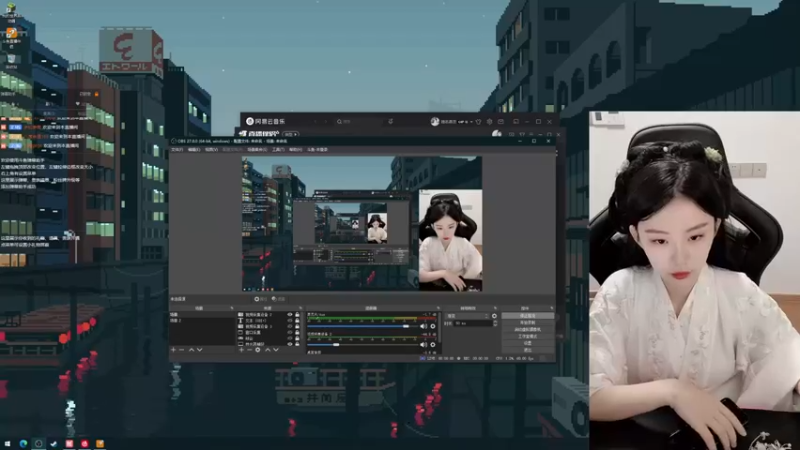
Task: Go forward with the right arrow in NetEase Cloud Music
Action: tap(326, 121)
